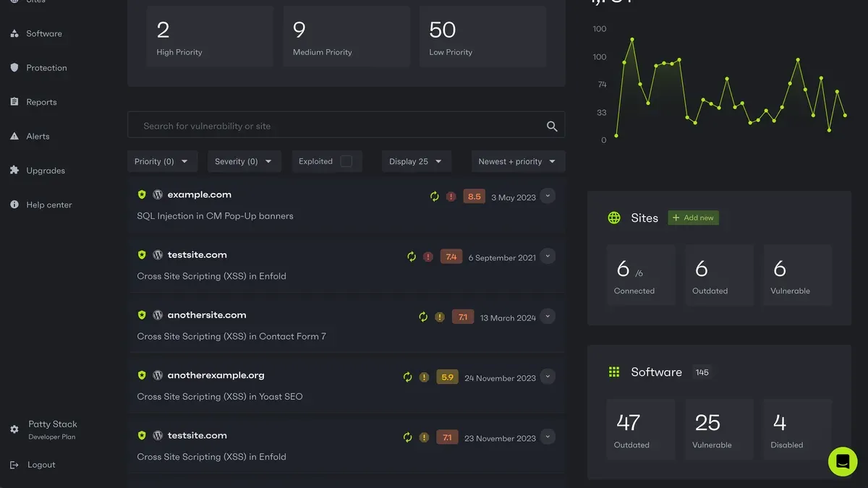Click the WordPress icon beside anotherexample.org
Screen dimensions: 868x488
point(158,375)
